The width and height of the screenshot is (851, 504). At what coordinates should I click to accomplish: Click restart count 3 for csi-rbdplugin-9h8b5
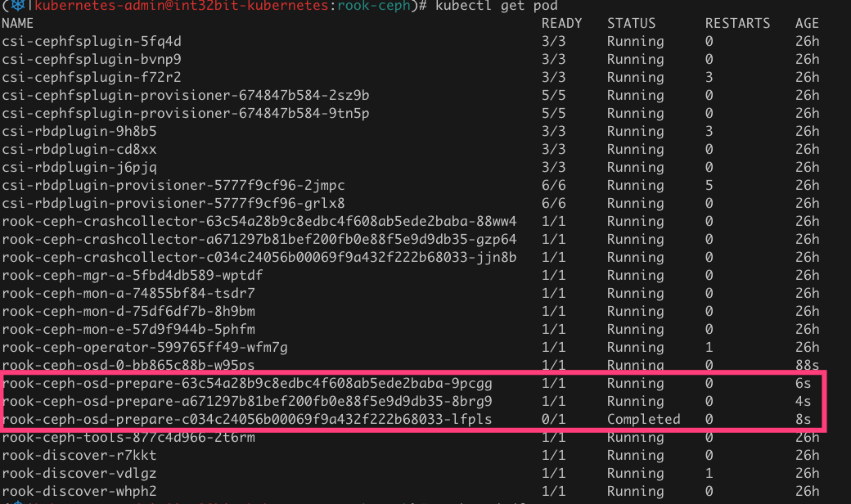pyautogui.click(x=709, y=131)
